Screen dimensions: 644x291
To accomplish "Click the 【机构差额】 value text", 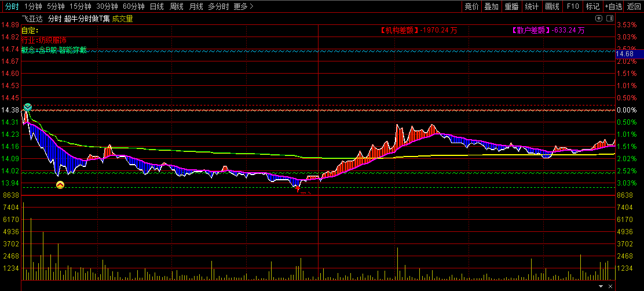I will tap(418, 30).
